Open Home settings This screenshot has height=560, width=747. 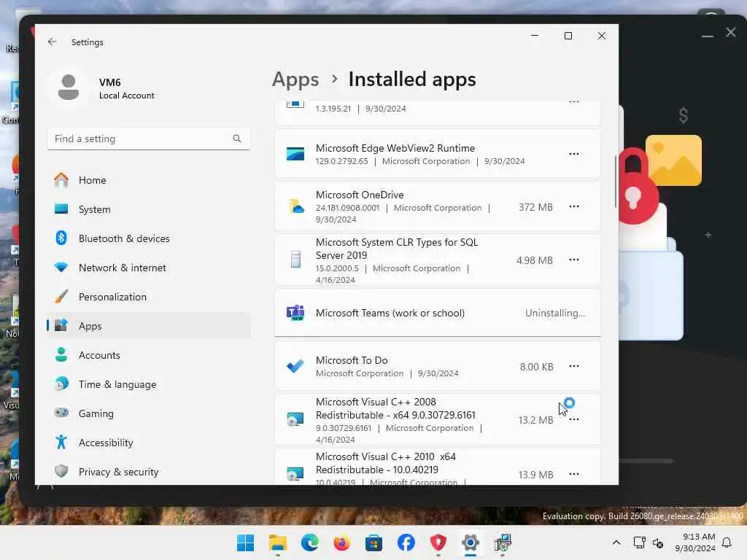click(149, 181)
